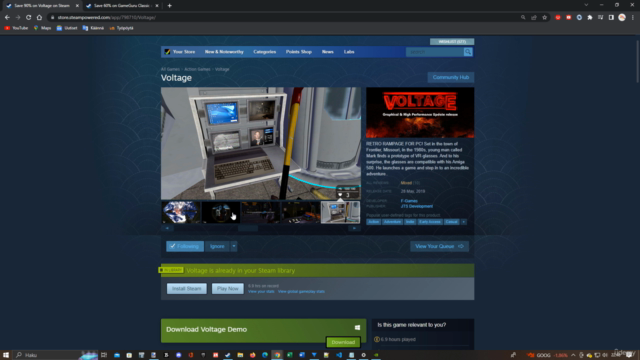Open Labs in store navigation
The width and height of the screenshot is (640, 360).
pos(349,52)
